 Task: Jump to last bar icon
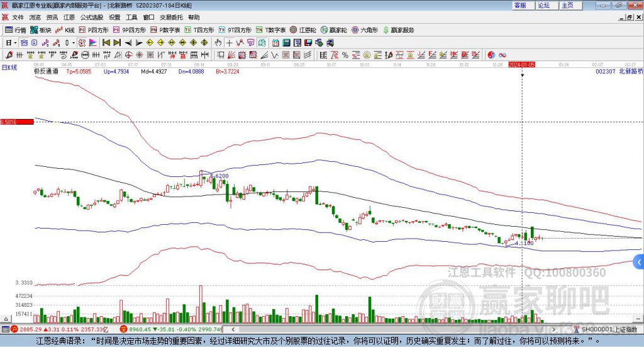[x=117, y=43]
